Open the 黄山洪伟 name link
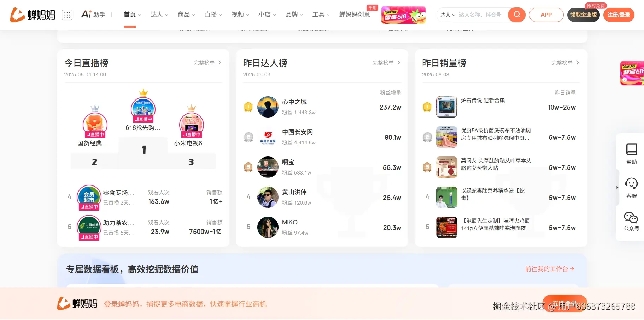Viewport: 644px width, 320px height. 294,192
